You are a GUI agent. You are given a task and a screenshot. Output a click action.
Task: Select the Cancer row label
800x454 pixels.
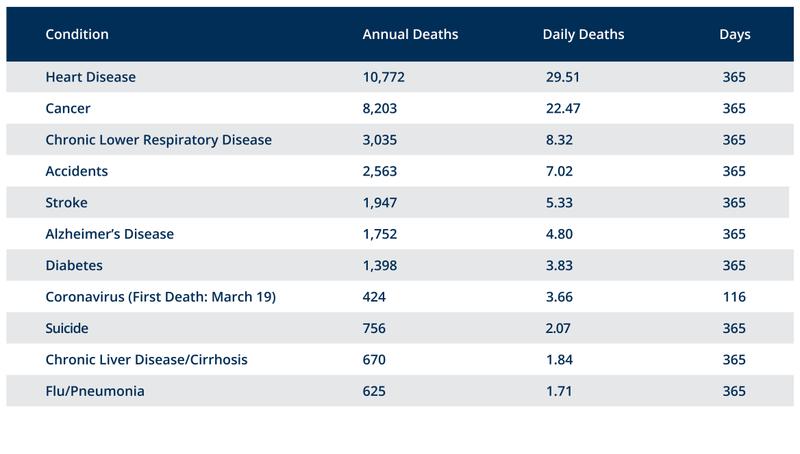pyautogui.click(x=68, y=108)
